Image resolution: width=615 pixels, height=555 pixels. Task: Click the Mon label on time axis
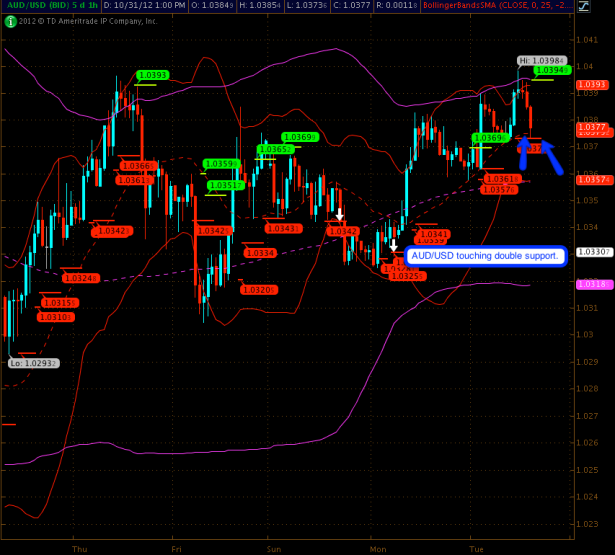[x=378, y=548]
